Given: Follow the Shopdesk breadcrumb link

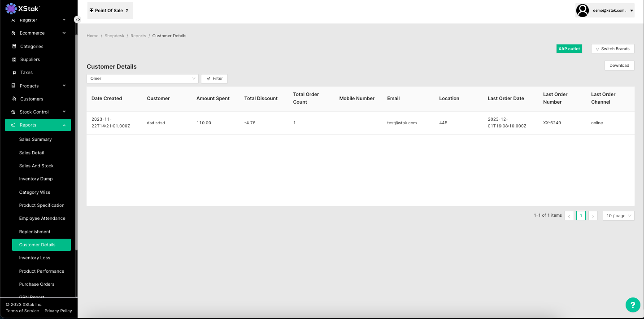Looking at the screenshot, I should tap(114, 36).
